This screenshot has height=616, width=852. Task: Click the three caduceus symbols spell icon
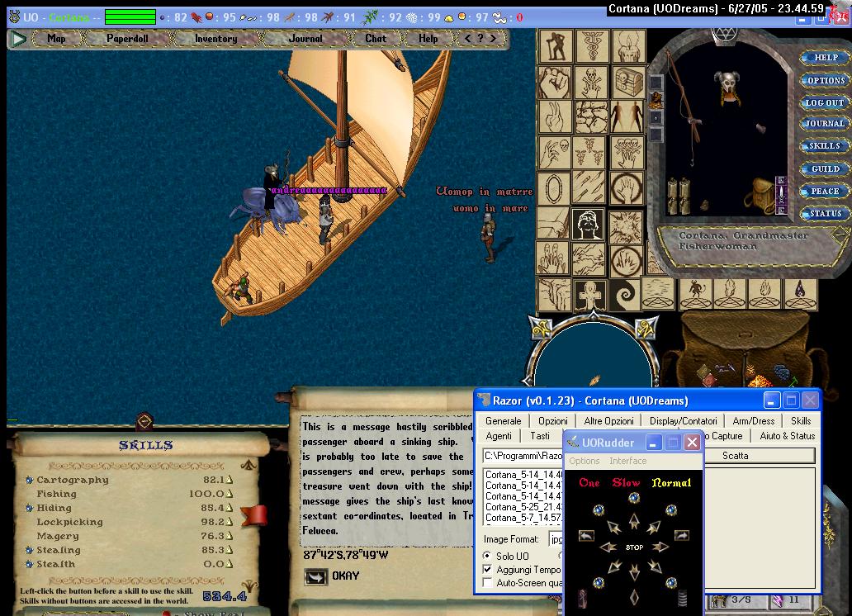tap(589, 153)
